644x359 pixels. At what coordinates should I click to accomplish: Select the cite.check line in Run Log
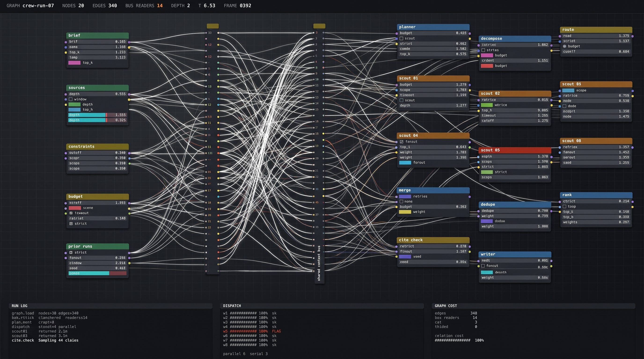coord(45,340)
